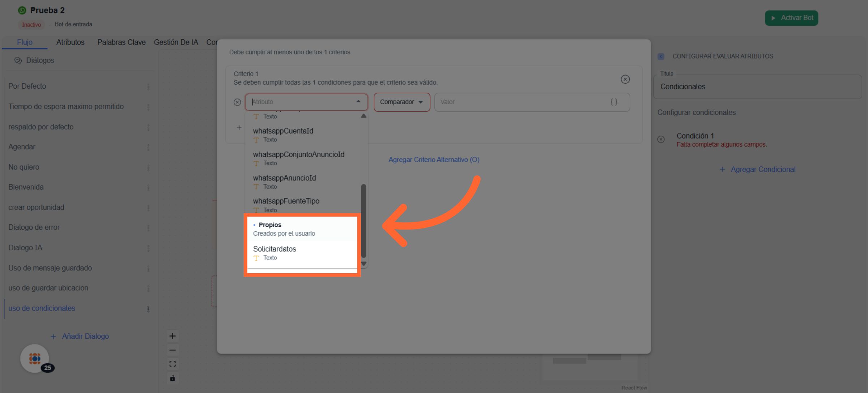Open the Palabras Clave tab
868x393 pixels.
pos(121,42)
